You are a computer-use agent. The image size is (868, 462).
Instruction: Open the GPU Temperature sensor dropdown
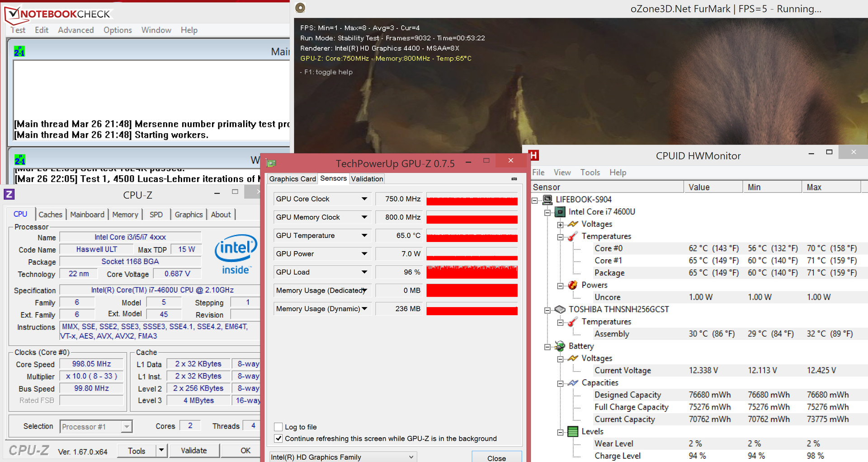point(364,235)
